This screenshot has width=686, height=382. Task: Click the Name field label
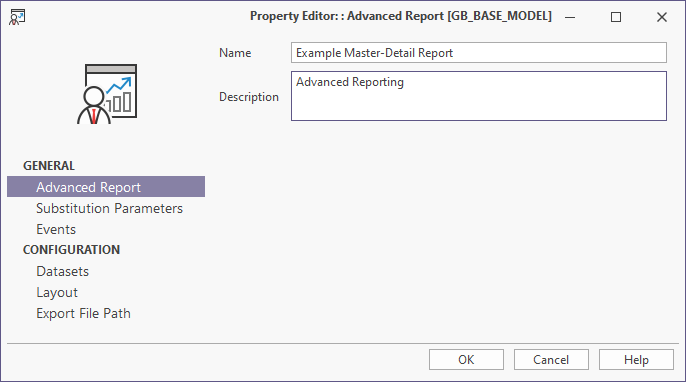click(x=235, y=53)
